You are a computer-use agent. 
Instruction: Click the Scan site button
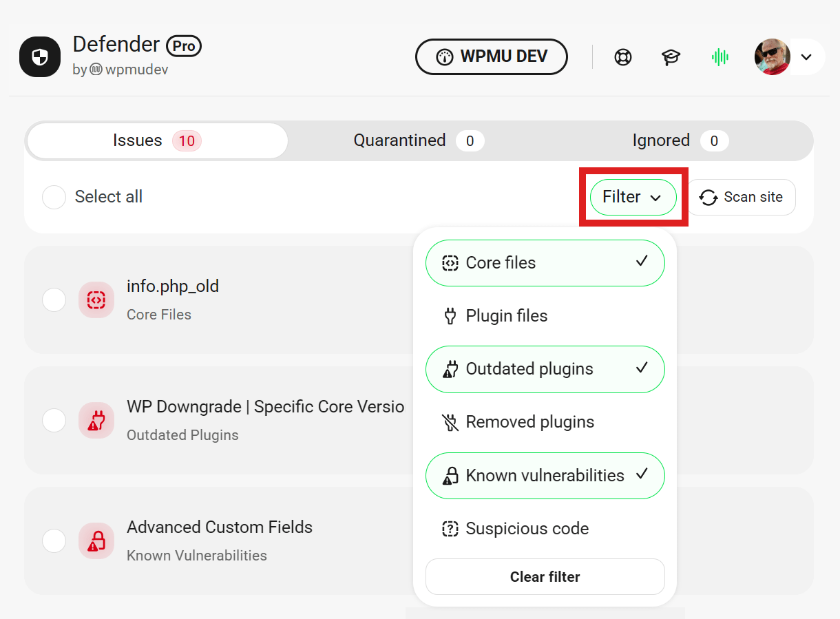[742, 197]
